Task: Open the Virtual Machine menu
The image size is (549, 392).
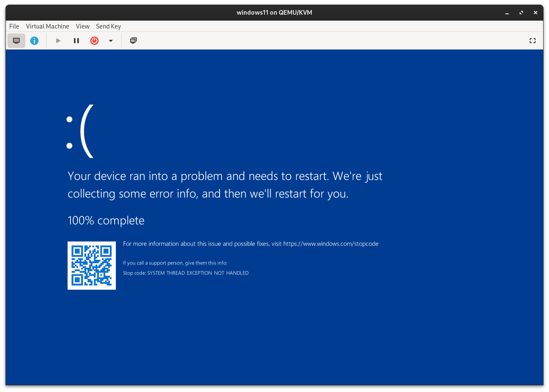Action: click(47, 26)
